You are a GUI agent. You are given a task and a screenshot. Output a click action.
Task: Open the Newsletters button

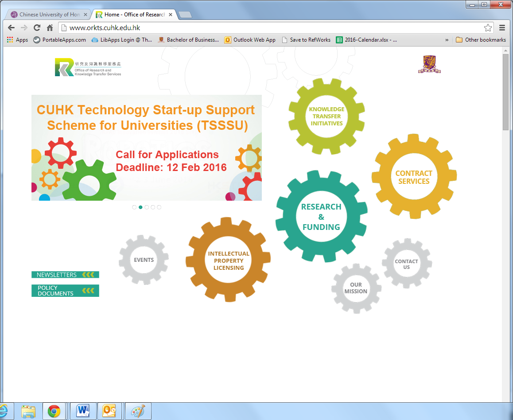coord(65,275)
